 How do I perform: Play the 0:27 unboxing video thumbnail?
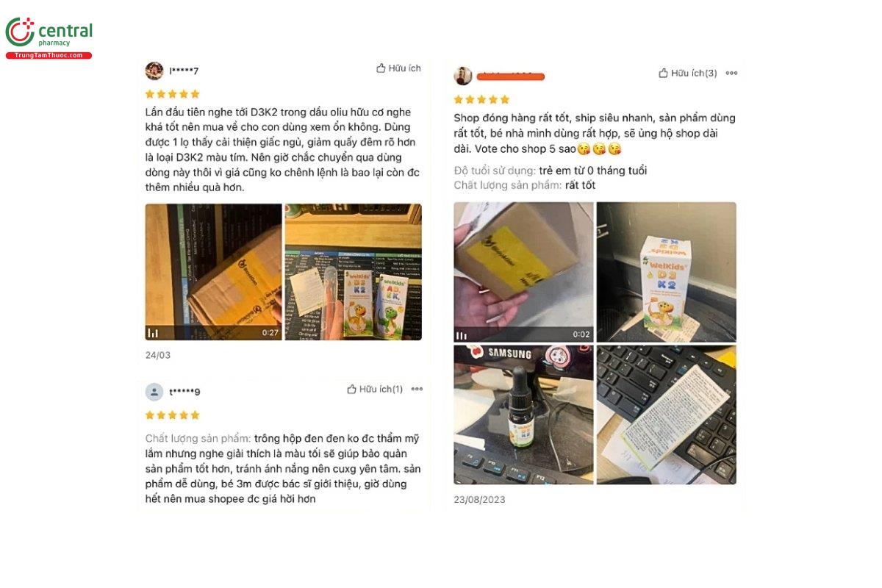(x=213, y=272)
